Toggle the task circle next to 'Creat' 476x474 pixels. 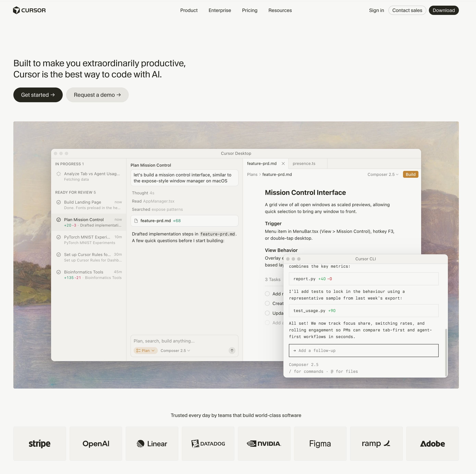(x=267, y=303)
